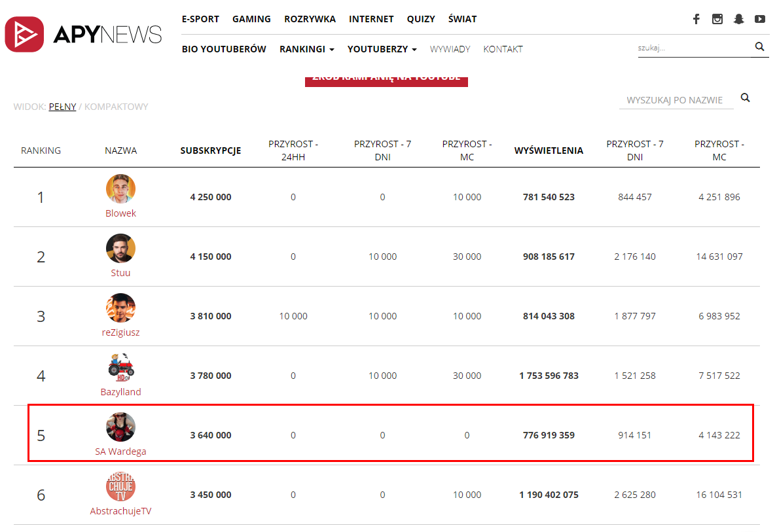777x532 pixels.
Task: Click the NAZWA column header
Action: [x=120, y=150]
